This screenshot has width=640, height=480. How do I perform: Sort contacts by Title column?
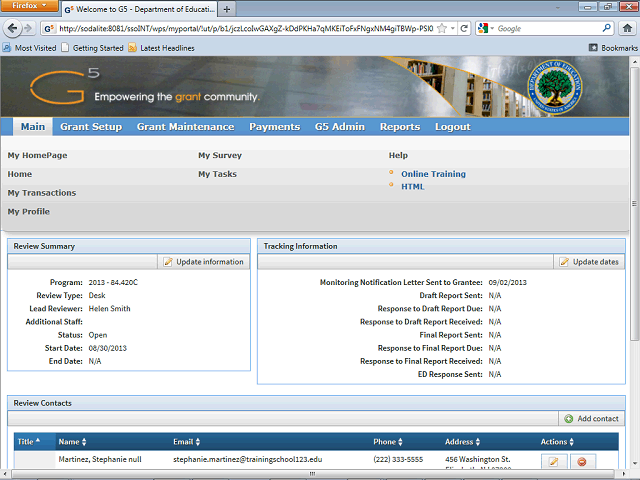(x=29, y=442)
